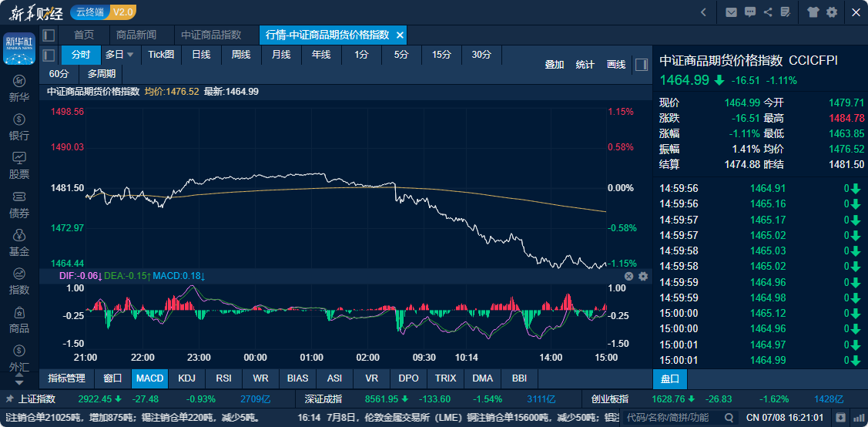Open the skin theme shirt icon
The height and width of the screenshot is (427, 868).
tap(813, 12)
